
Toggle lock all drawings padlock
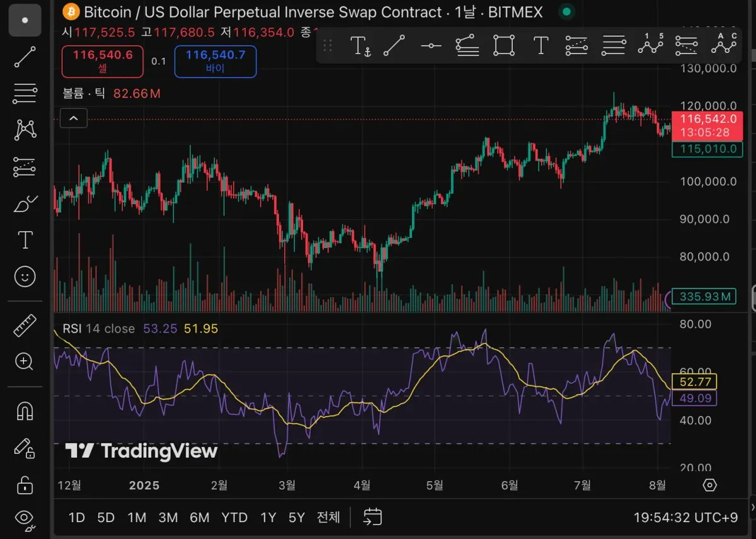tap(25, 485)
